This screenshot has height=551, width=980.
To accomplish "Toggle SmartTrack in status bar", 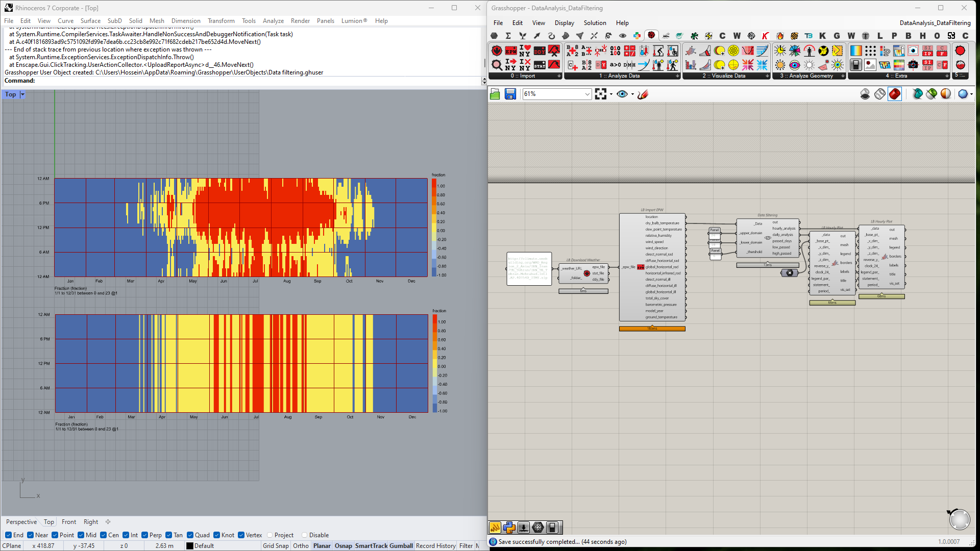I will 371,546.
